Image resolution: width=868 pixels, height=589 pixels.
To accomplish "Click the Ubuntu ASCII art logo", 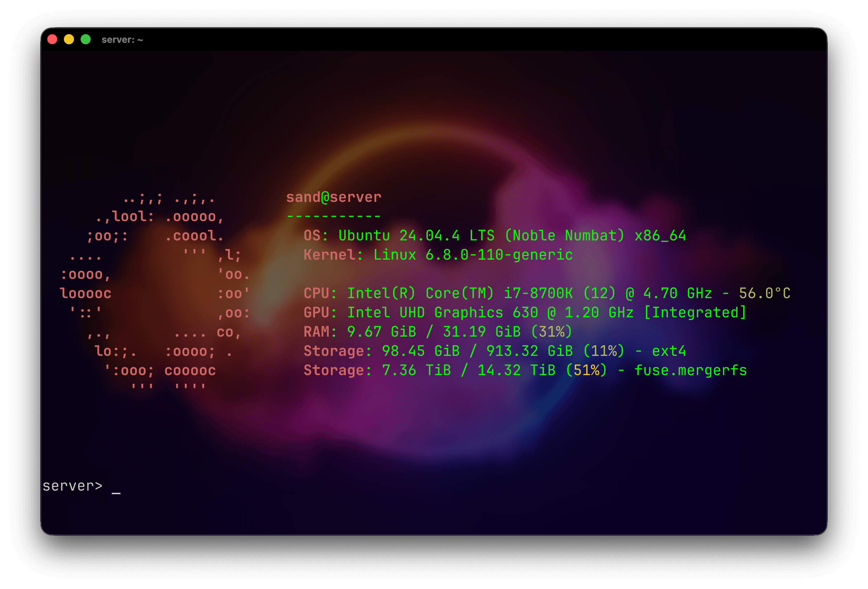I will point(155,292).
